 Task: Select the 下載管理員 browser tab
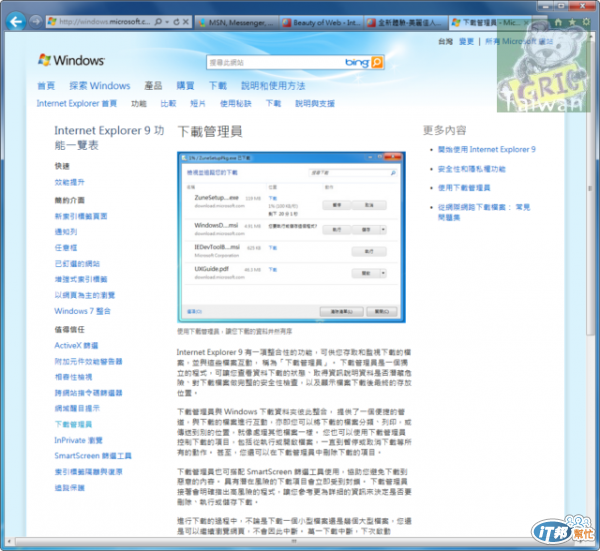pyautogui.click(x=490, y=23)
